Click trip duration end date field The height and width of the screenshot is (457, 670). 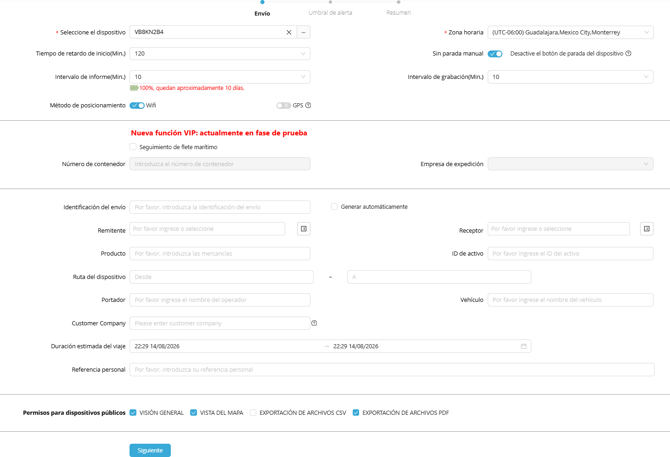pyautogui.click(x=356, y=346)
